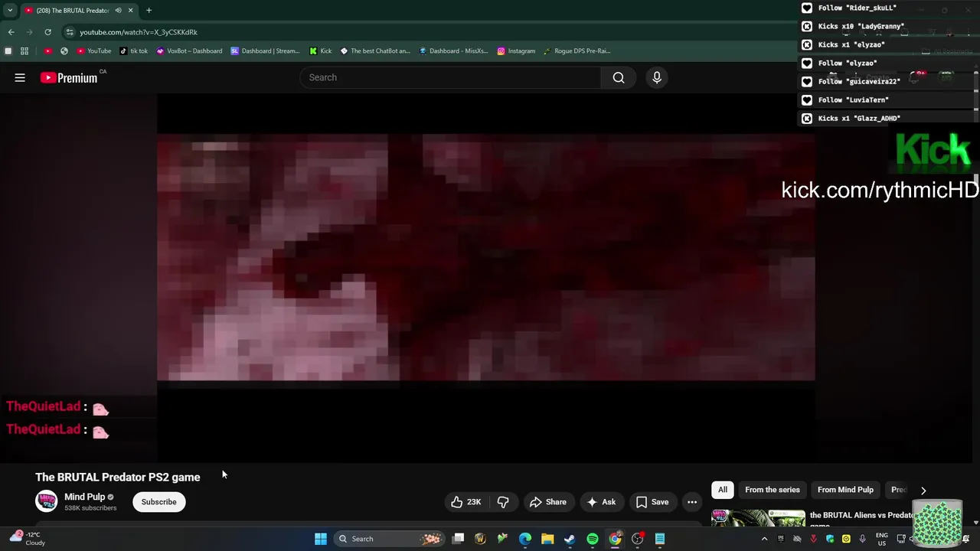Show hidden system tray icons

[x=764, y=539]
